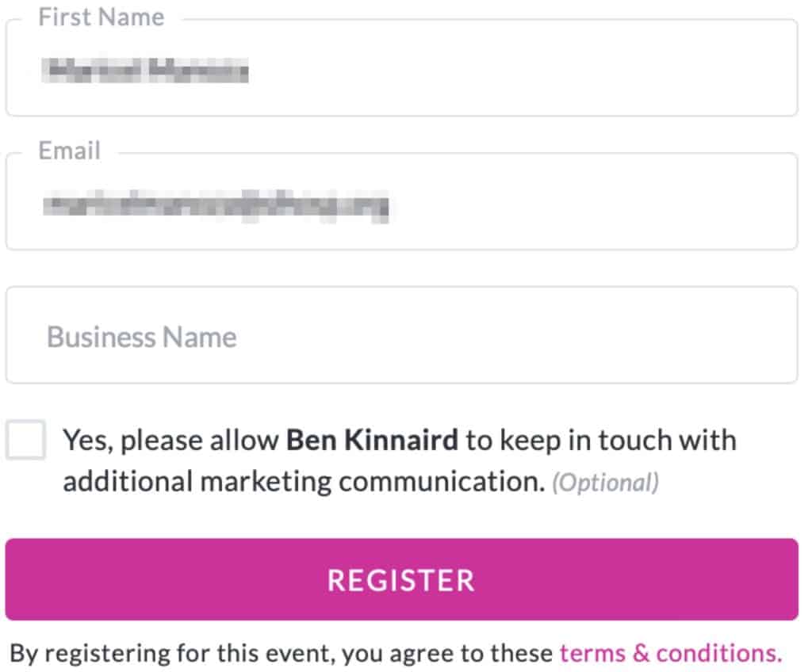The width and height of the screenshot is (812, 672).
Task: Click the Email field label
Action: tap(67, 151)
